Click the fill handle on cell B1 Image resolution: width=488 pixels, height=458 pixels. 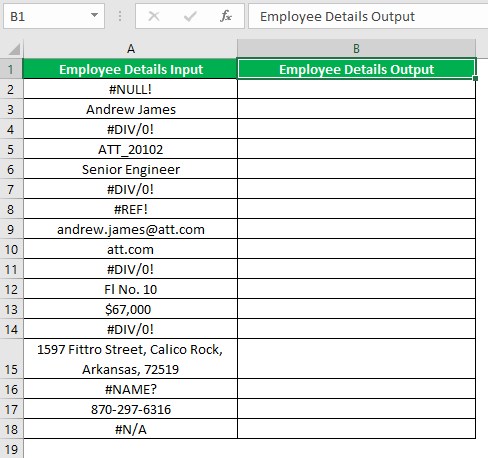pos(475,78)
